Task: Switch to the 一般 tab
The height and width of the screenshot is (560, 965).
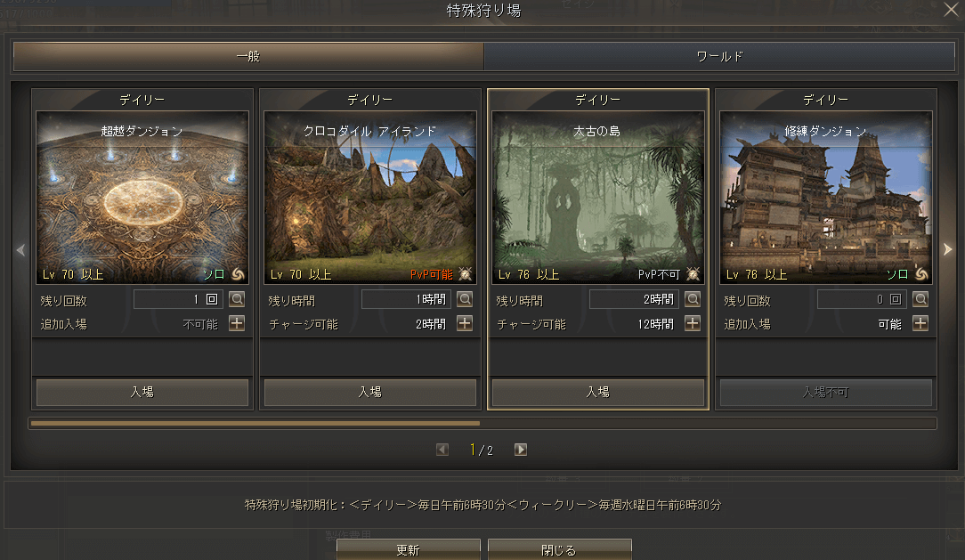Action: 248,57
